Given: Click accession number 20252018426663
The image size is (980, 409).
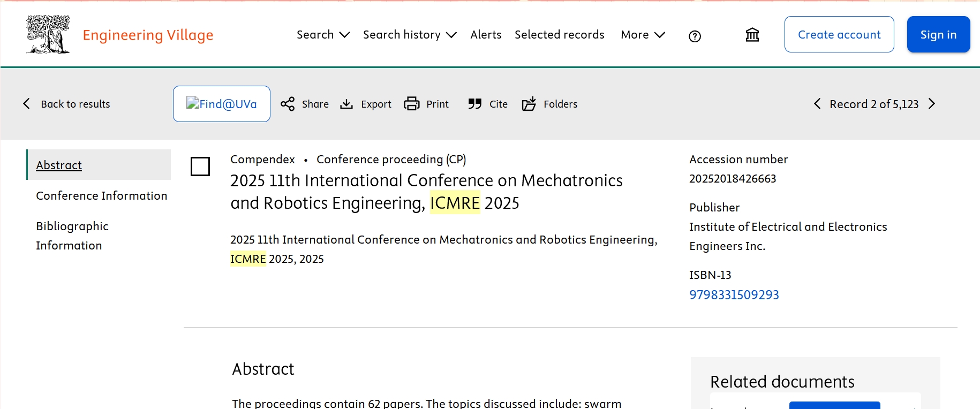Looking at the screenshot, I should [733, 178].
